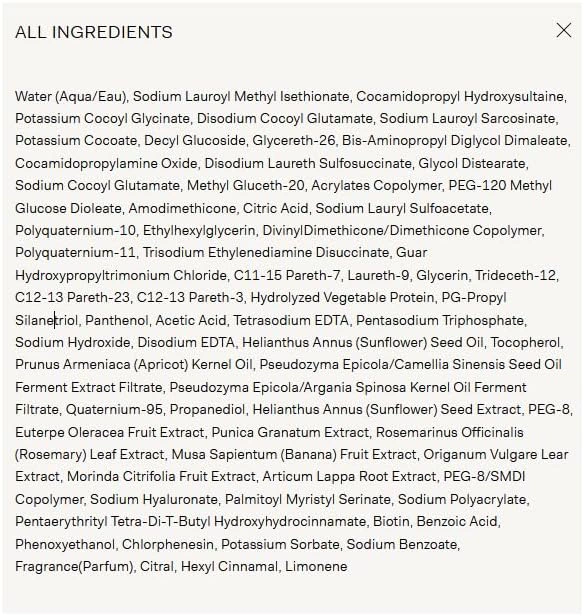Place cursor on Biotin ingredient
The height and width of the screenshot is (616, 584).
pyautogui.click(x=391, y=521)
